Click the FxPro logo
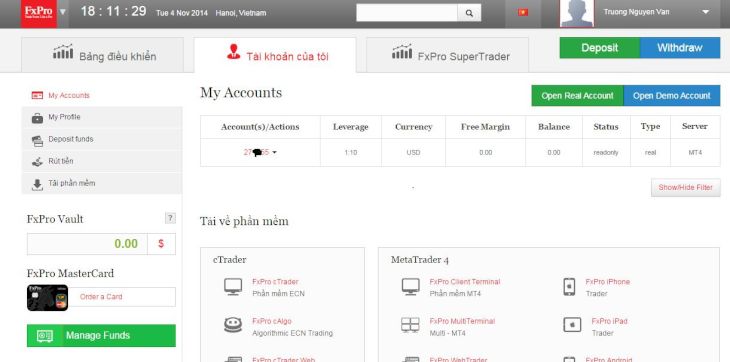Viewport: 730px width, 362px height. coord(39,13)
